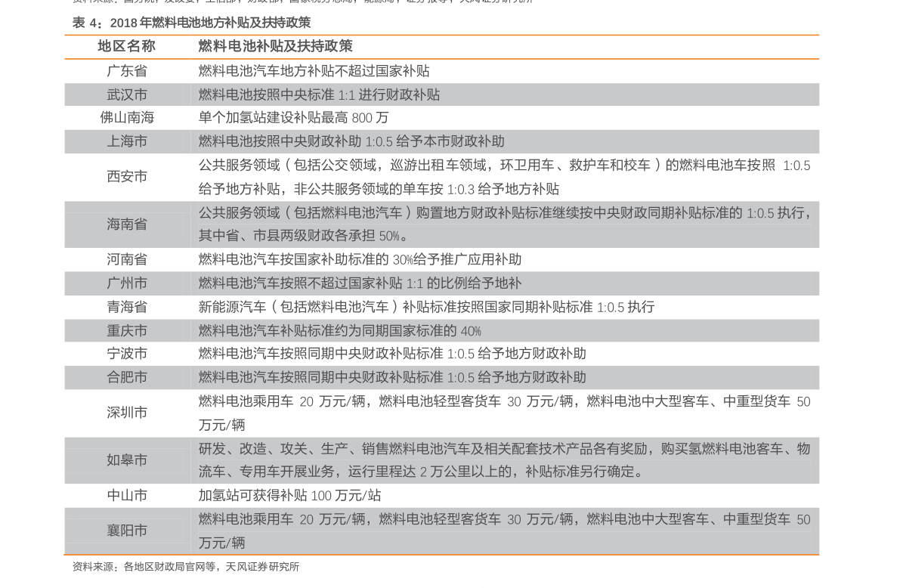Viewport: 900px width, 588px height.
Task: Select the 青海省 region cell
Action: tap(127, 307)
